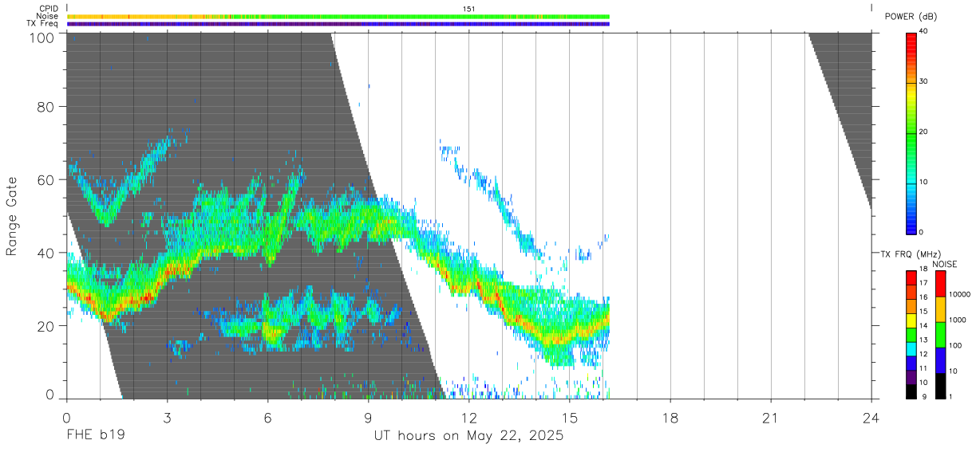Click the noise legend value 10000
The height and width of the screenshot is (452, 980).
click(x=958, y=294)
